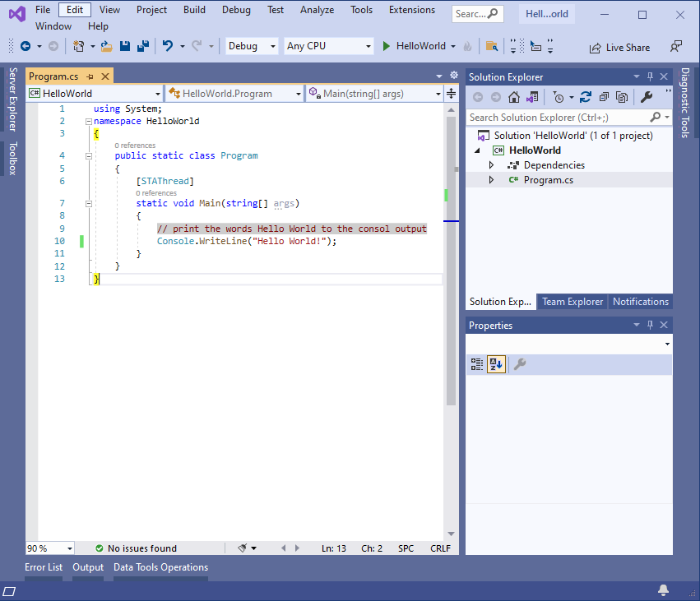Collapse the Main method code block
This screenshot has height=601, width=700.
point(88,203)
